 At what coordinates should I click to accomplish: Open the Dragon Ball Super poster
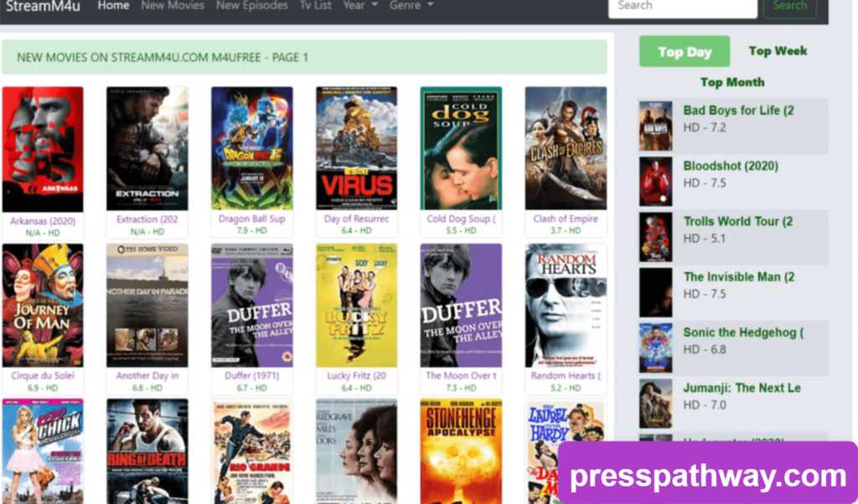point(251,148)
